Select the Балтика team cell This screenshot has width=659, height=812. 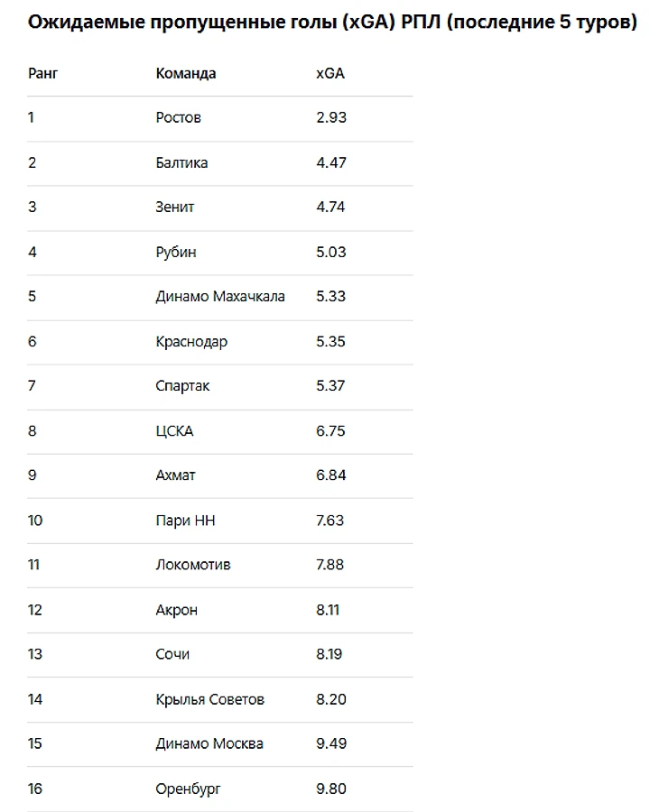(x=181, y=162)
